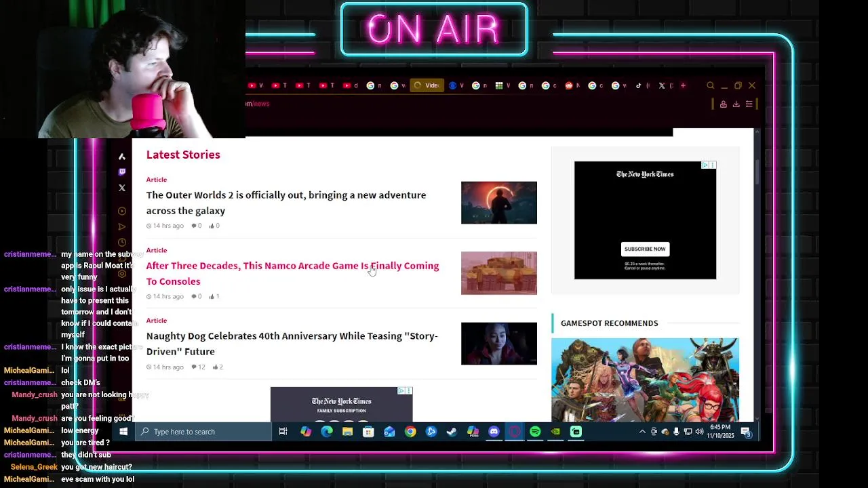Image resolution: width=868 pixels, height=488 pixels.
Task: Click the 'Article' label above Outer Worlds 2
Action: (x=157, y=180)
